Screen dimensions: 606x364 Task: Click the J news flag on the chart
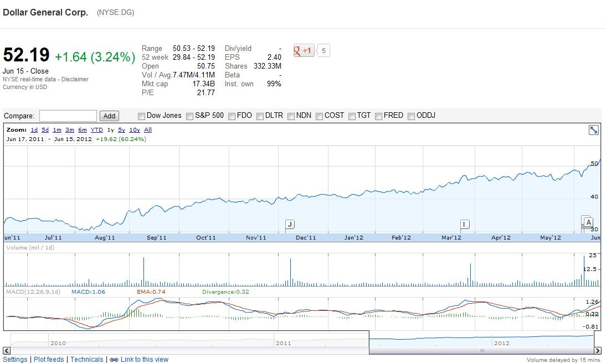click(x=290, y=224)
